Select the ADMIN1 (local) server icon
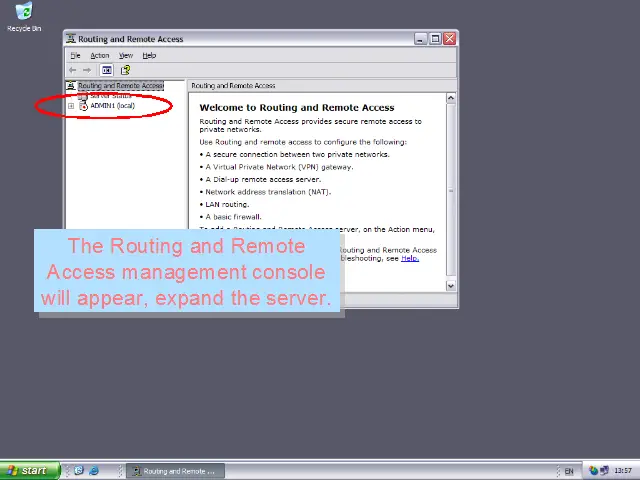The width and height of the screenshot is (640, 480). click(x=83, y=106)
